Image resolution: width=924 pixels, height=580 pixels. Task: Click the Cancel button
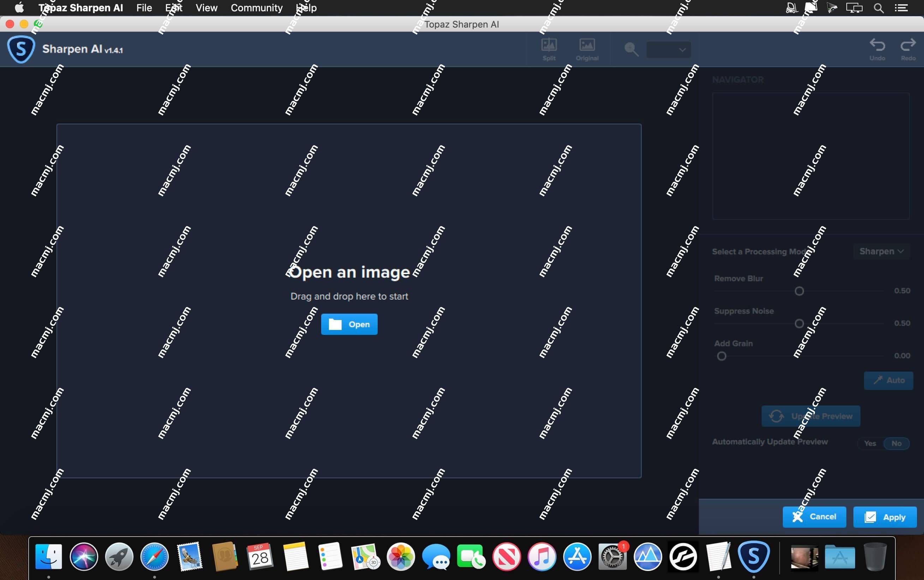[x=814, y=517]
